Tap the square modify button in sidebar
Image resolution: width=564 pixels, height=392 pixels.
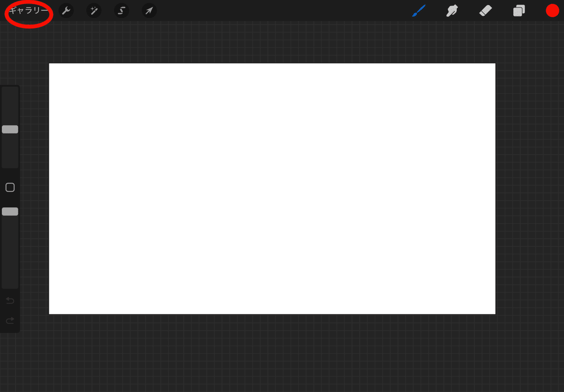[10, 188]
